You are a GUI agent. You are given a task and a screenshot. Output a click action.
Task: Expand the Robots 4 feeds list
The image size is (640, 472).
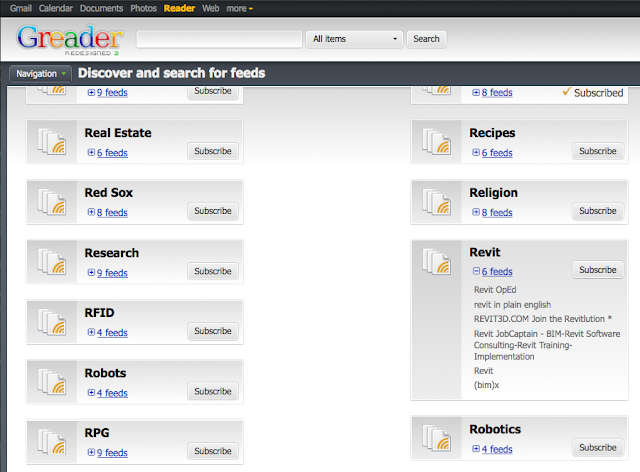pyautogui.click(x=108, y=393)
